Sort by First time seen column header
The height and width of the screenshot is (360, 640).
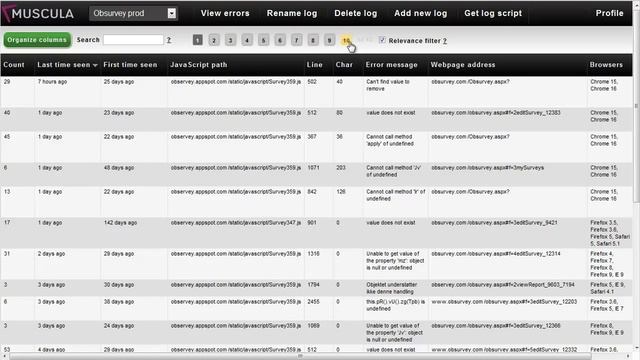click(x=130, y=65)
